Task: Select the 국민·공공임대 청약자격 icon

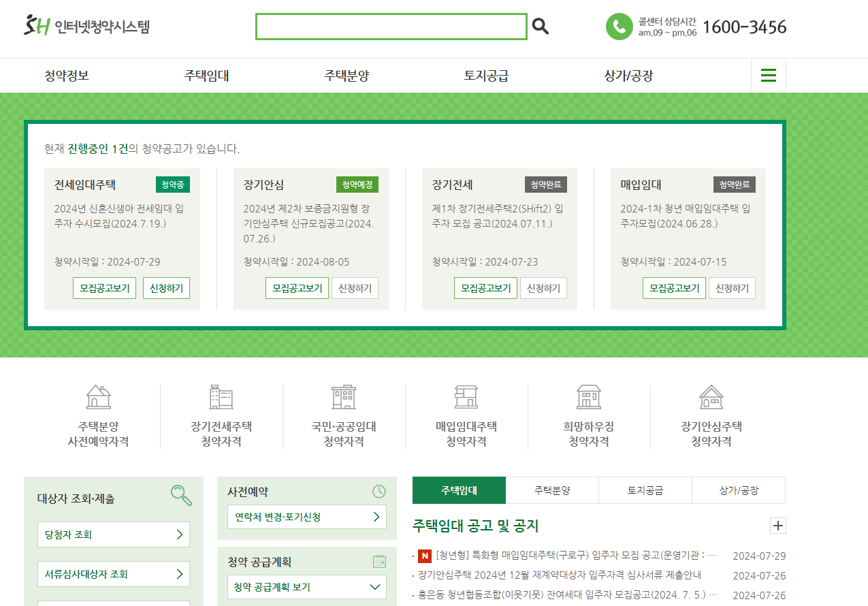Action: [343, 396]
